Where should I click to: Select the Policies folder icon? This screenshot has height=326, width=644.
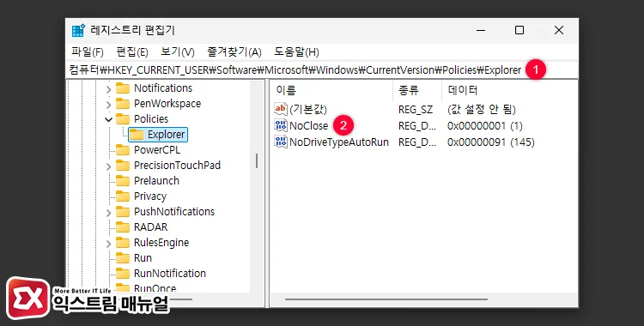click(123, 119)
